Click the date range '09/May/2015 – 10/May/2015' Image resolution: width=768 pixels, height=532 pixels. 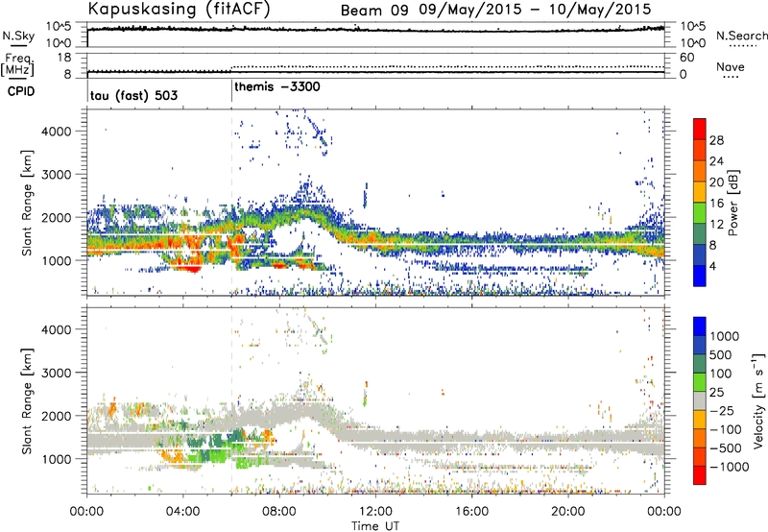536,10
